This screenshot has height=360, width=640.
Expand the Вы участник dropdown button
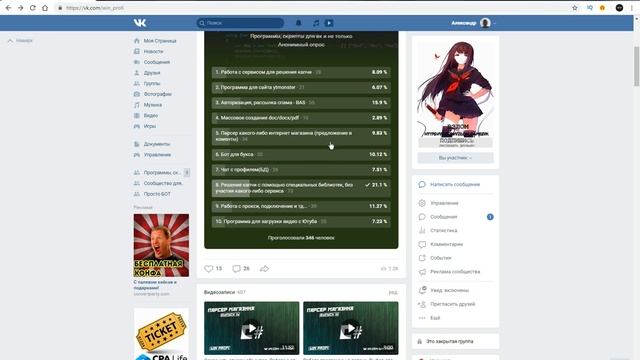tap(456, 158)
